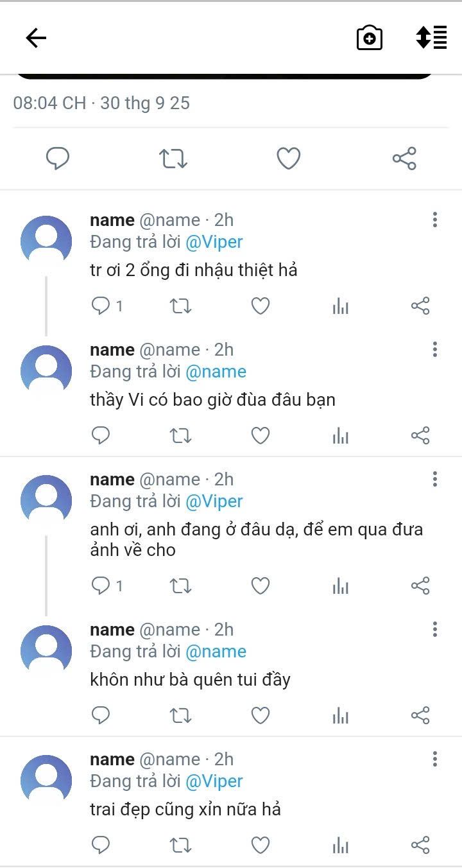Like the main tweet
462x868 pixels.
[289, 158]
